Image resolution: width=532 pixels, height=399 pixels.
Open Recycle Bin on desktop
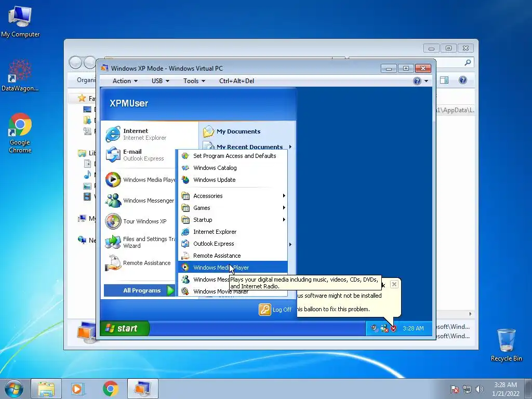tap(506, 345)
